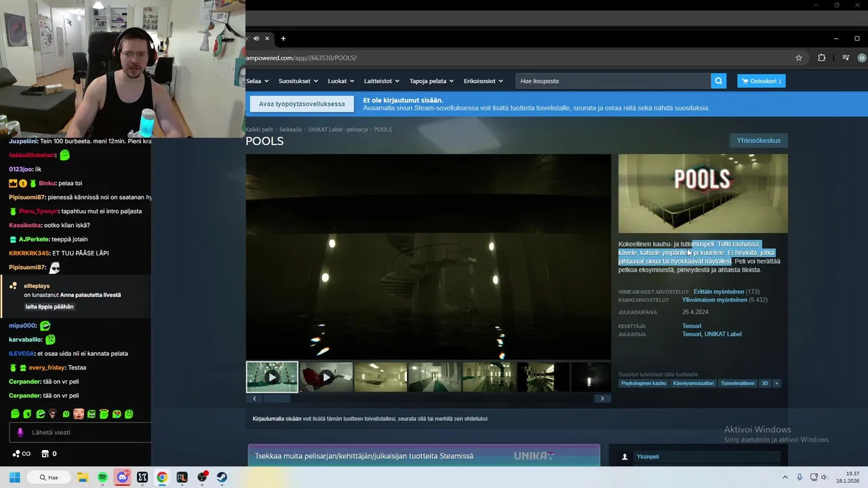Close the current browser tab
Screen dimensions: 868x488
coord(267,39)
